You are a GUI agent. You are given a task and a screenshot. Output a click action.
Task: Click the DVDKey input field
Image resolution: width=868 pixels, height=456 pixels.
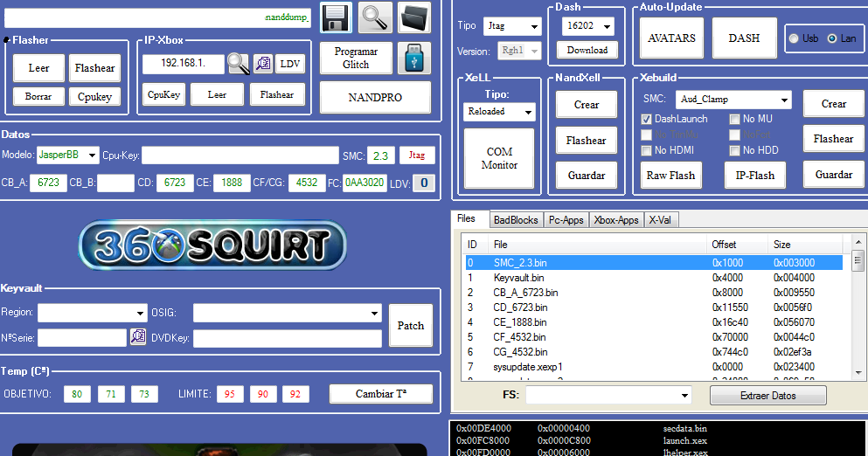tap(288, 338)
